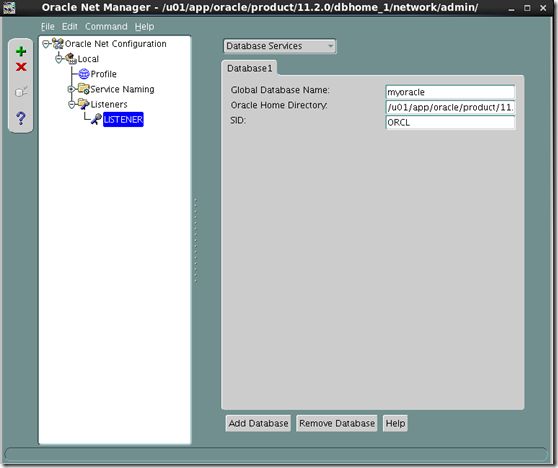Select the LISTENER tree item

pyautogui.click(x=123, y=119)
